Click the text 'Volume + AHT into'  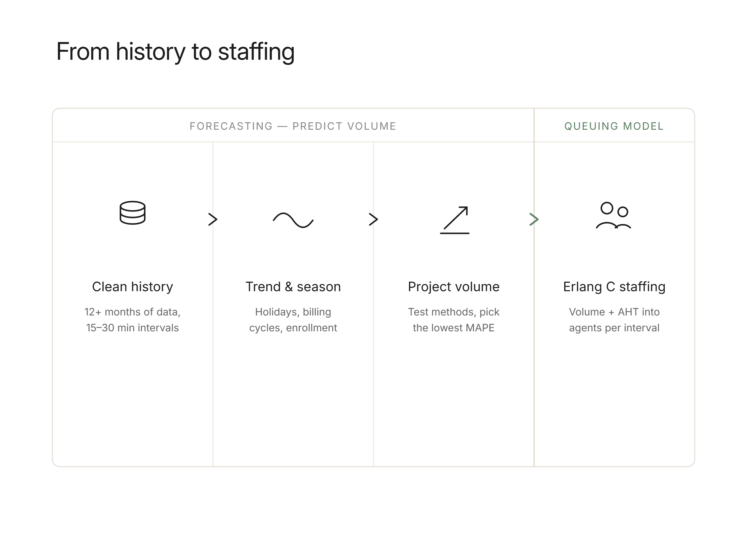point(614,312)
